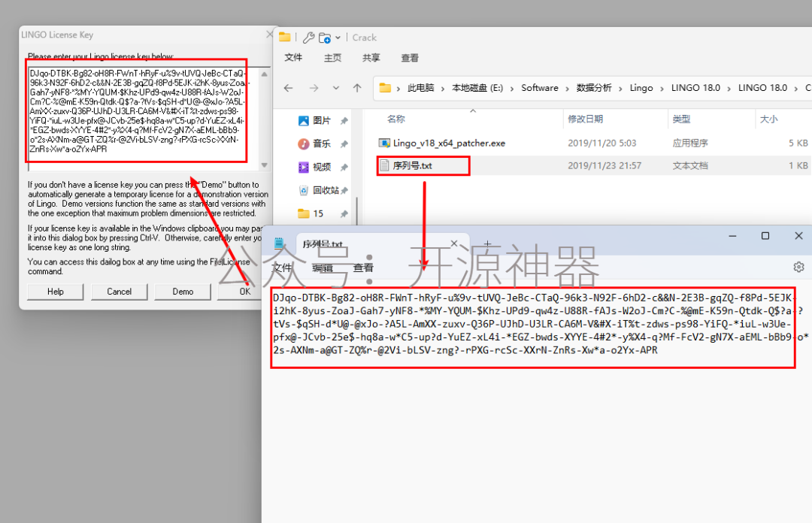This screenshot has height=523, width=812.
Task: Create a new folder via the quick access toolbar
Action: (x=325, y=38)
